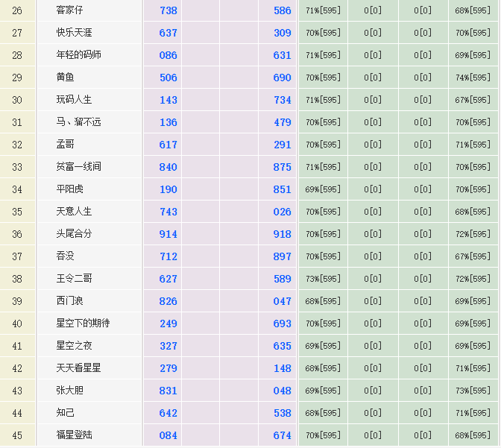
Task: Open the user 快乐天涯
Action: point(75,33)
